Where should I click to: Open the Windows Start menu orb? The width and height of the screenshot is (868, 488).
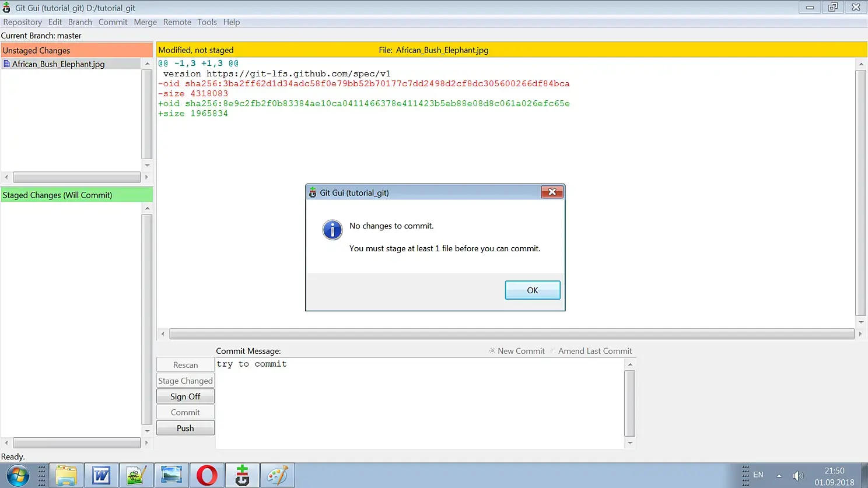[17, 476]
